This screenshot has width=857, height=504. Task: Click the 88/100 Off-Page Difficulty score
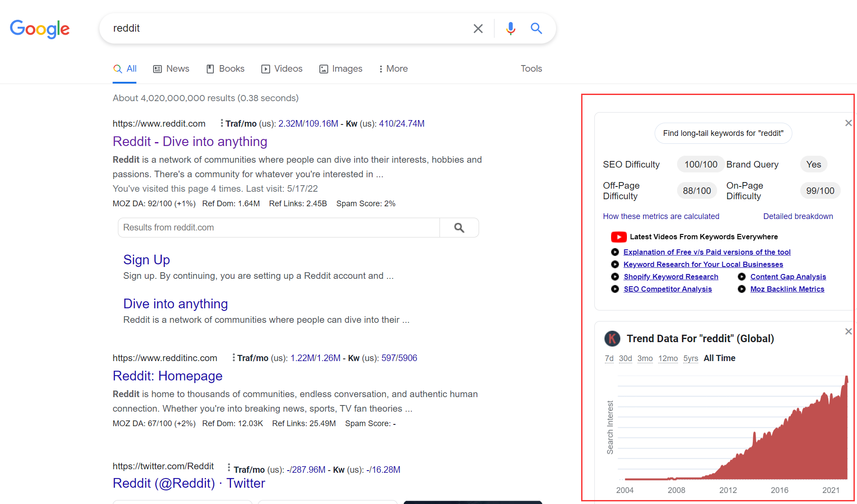(x=697, y=191)
